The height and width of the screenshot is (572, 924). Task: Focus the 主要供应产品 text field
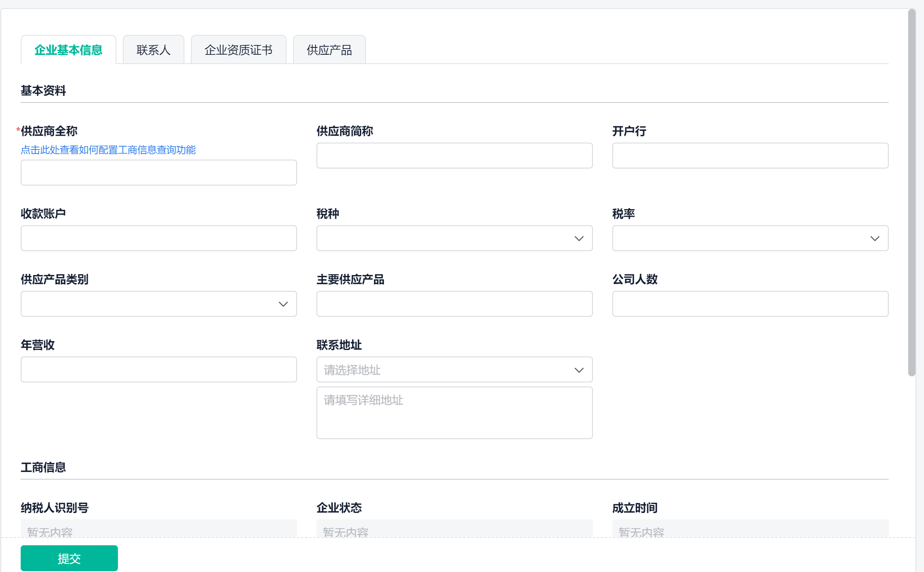pyautogui.click(x=454, y=304)
